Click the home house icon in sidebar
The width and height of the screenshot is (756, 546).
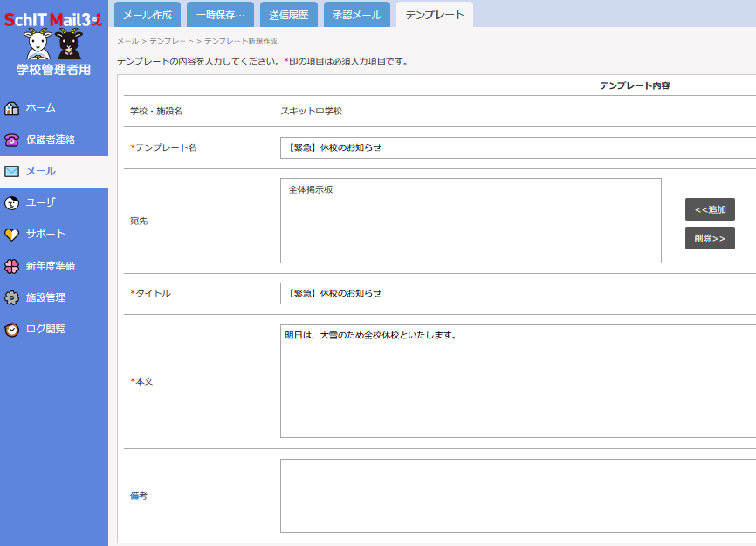pos(12,108)
